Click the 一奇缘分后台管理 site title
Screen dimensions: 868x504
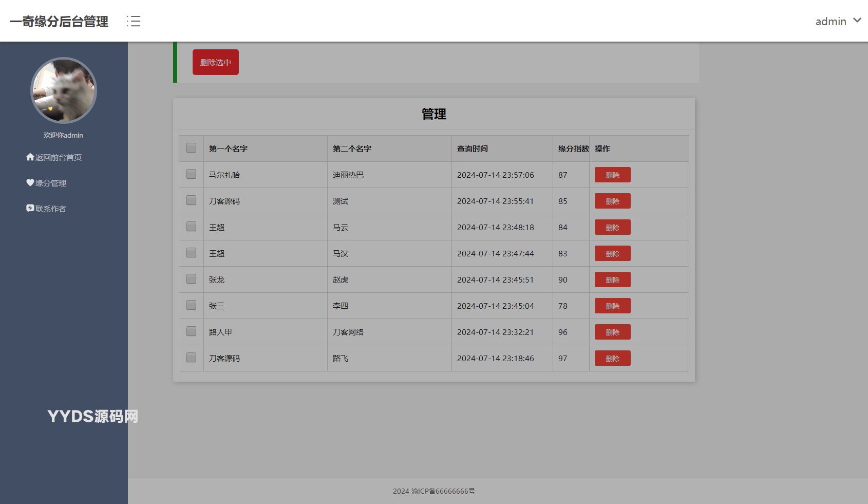coord(59,22)
